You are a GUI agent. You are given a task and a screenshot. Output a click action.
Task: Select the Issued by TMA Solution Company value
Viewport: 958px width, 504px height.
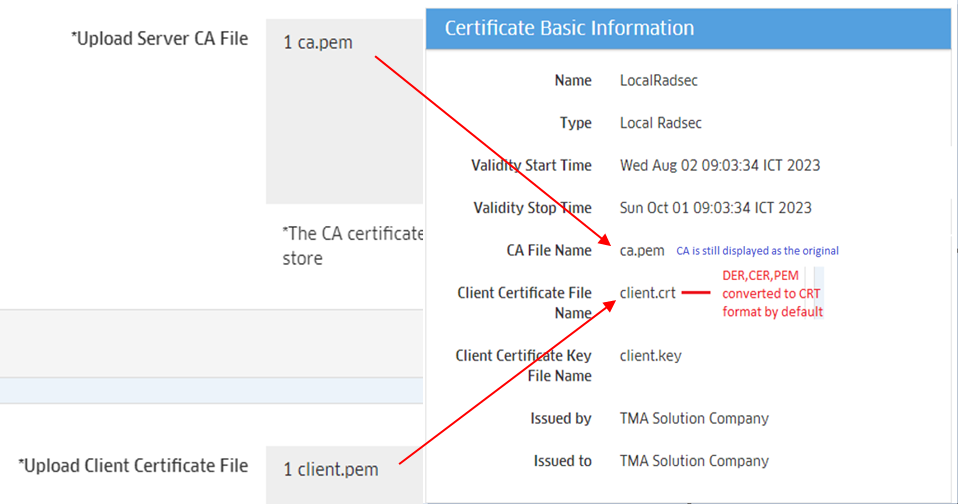tap(694, 418)
